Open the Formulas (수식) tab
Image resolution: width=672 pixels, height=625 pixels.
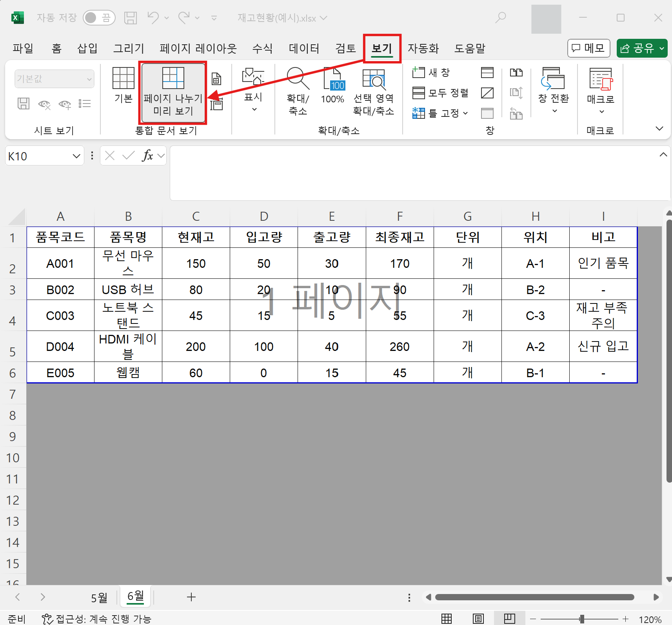(x=262, y=48)
